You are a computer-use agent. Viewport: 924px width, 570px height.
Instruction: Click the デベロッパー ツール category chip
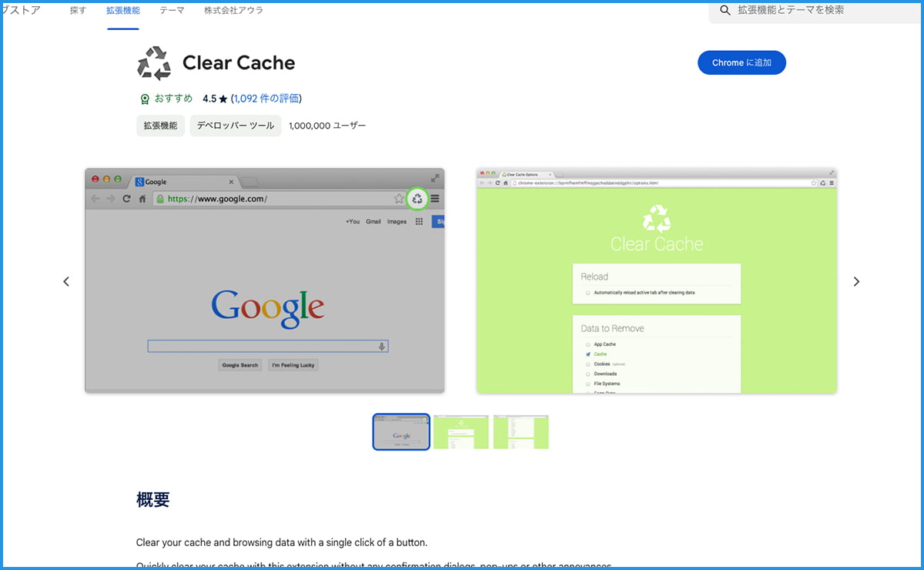pos(235,126)
